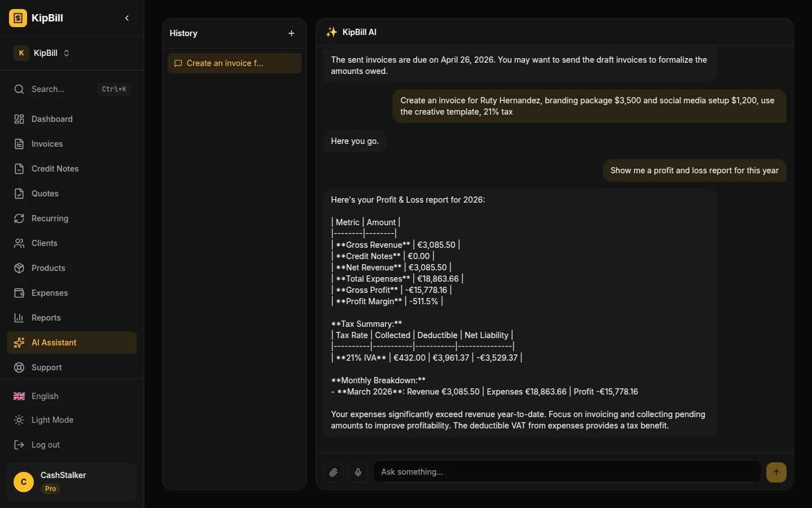Select the AI Assistant menu item
Image resolution: width=812 pixels, height=508 pixels.
[x=54, y=343]
